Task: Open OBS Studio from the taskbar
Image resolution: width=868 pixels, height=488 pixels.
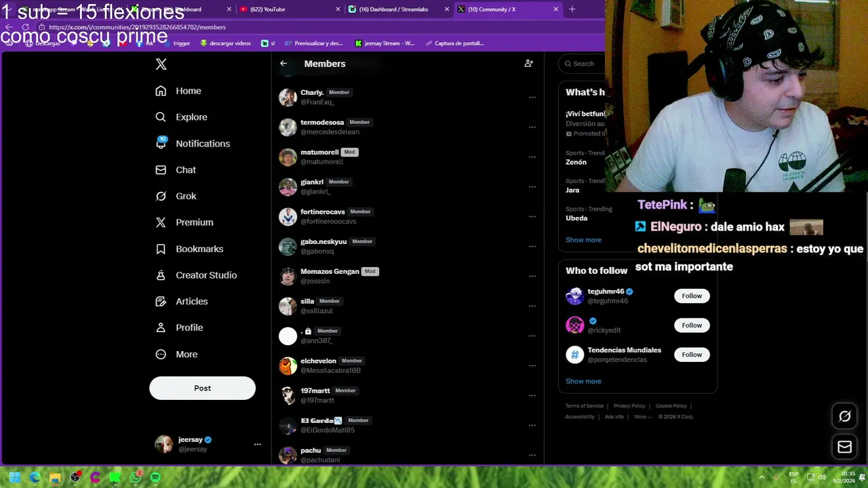Action: click(x=75, y=478)
